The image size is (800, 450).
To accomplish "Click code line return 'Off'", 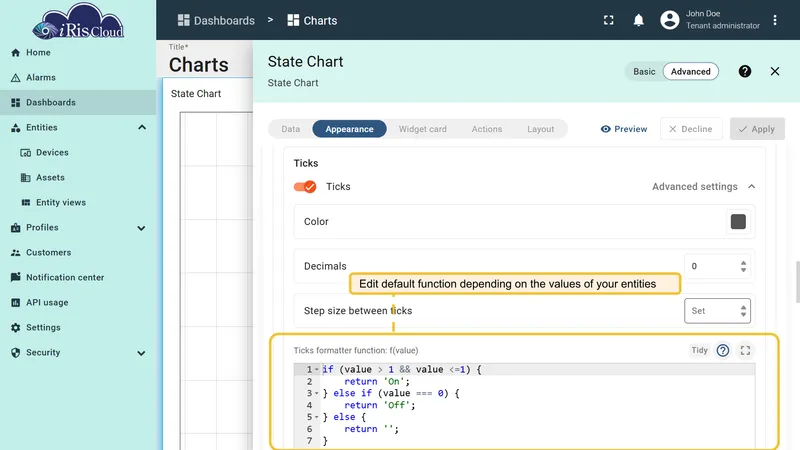I will click(x=380, y=405).
